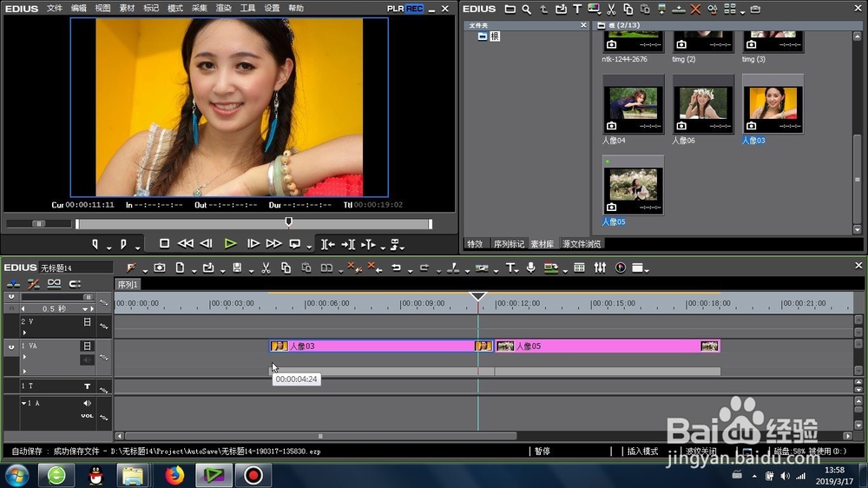Capture a still frame with the camera icon
The image size is (868, 488).
pyautogui.click(x=160, y=268)
